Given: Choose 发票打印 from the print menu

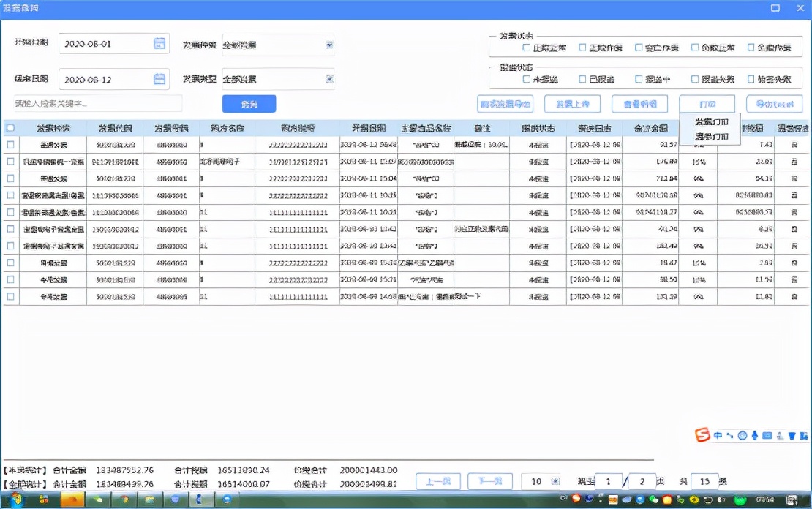Looking at the screenshot, I should pos(712,121).
